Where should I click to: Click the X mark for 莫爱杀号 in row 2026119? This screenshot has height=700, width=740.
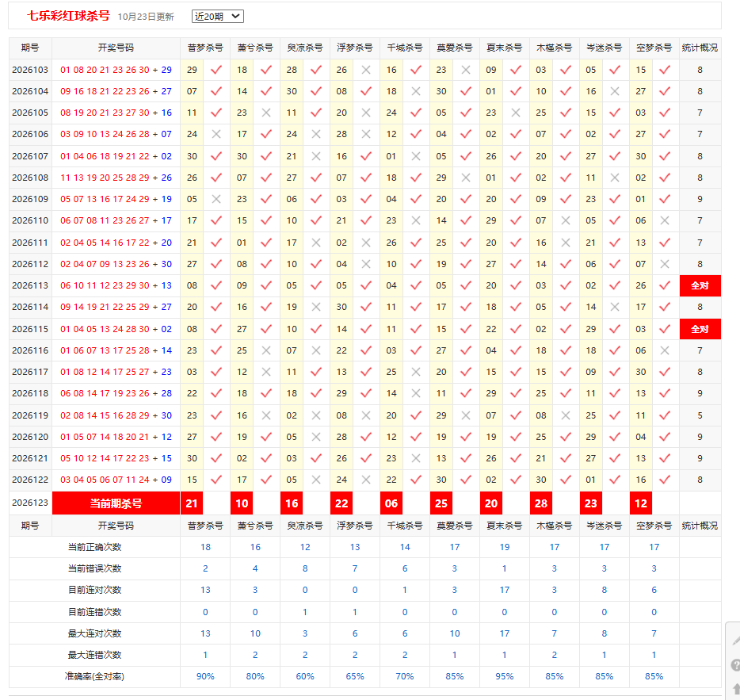466,415
